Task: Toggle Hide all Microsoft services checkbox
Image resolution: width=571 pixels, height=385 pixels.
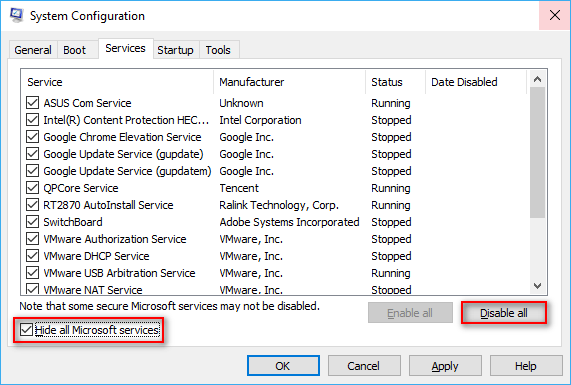Action: coord(26,330)
